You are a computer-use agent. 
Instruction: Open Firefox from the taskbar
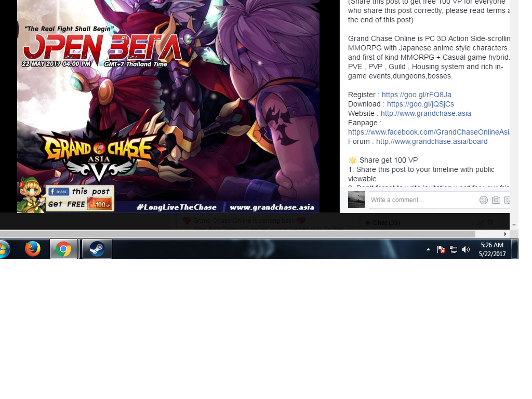pyautogui.click(x=33, y=249)
